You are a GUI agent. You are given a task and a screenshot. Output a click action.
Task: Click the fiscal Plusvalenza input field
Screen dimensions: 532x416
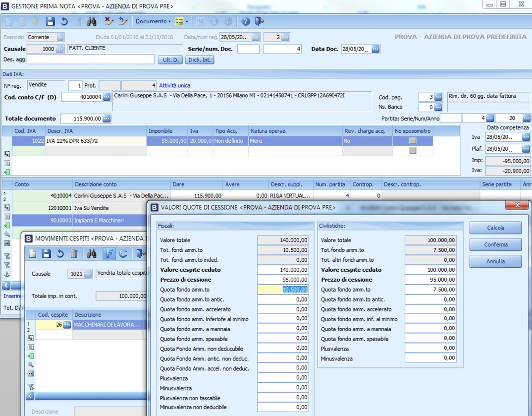283,378
